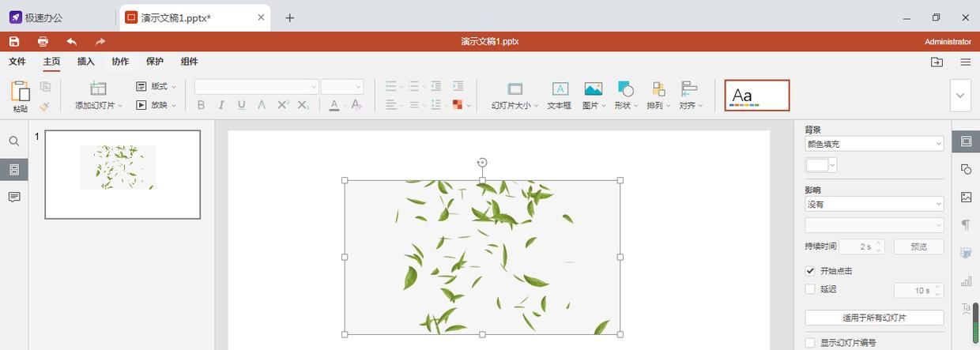Screen dimensions: 980x350
Task: Click the Decrease Indent icon
Action: [x=436, y=87]
